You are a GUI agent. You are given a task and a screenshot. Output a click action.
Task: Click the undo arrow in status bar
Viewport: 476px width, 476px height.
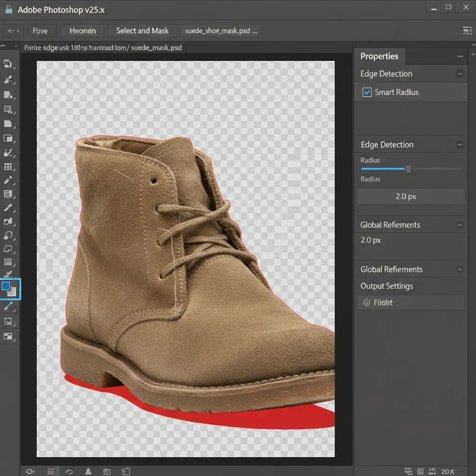(x=70, y=471)
